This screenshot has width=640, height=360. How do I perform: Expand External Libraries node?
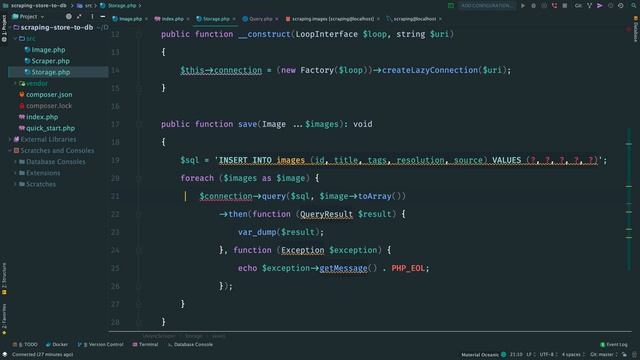pos(10,139)
